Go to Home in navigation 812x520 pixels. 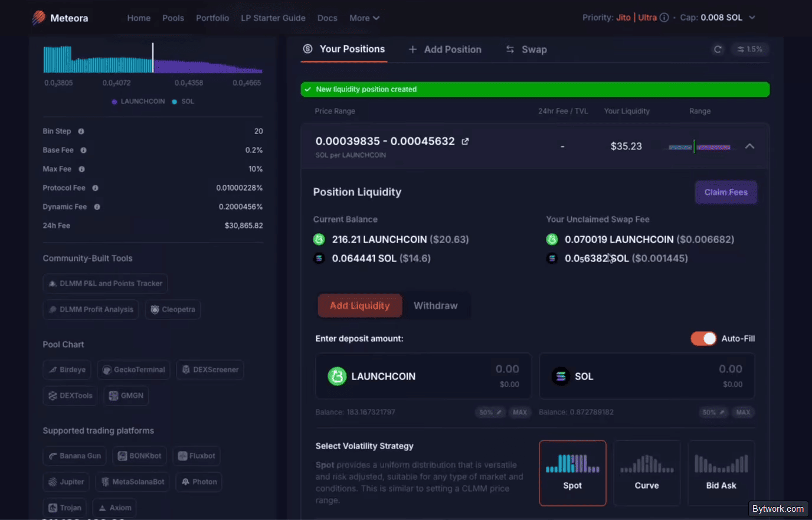tap(139, 18)
